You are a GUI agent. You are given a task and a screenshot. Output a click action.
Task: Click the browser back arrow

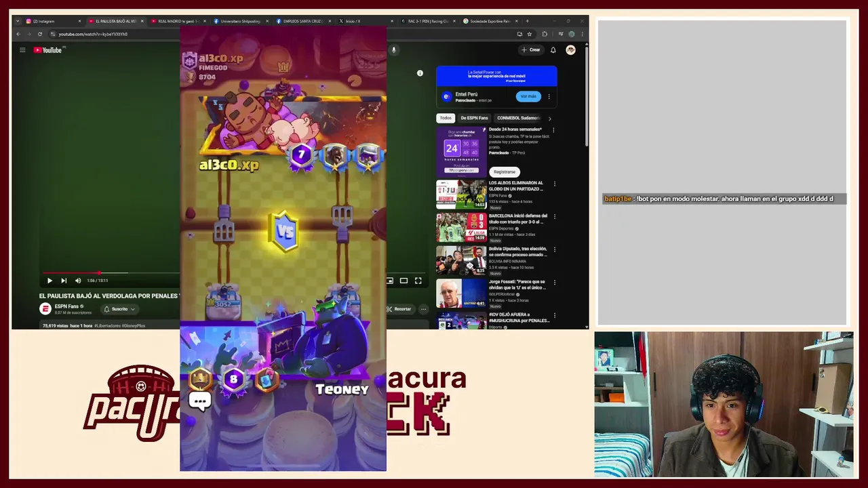[x=18, y=34]
